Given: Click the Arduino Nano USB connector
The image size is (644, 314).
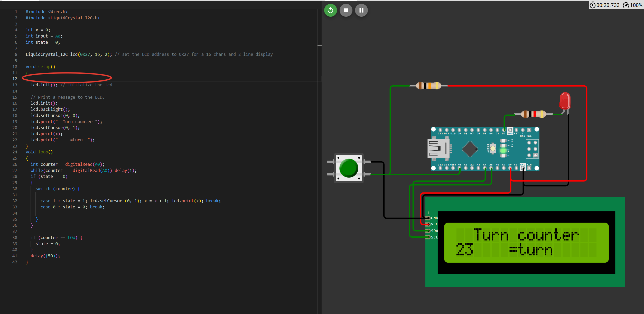Looking at the screenshot, I should click(x=438, y=149).
